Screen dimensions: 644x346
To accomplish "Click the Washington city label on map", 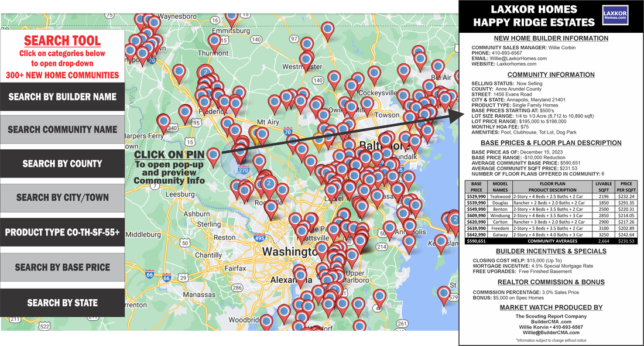I will tap(289, 252).
